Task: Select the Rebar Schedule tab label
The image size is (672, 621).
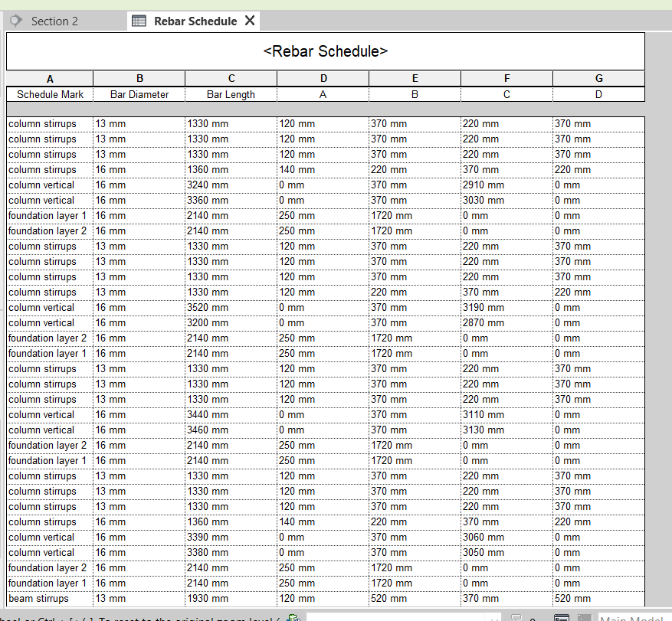Action: [195, 21]
